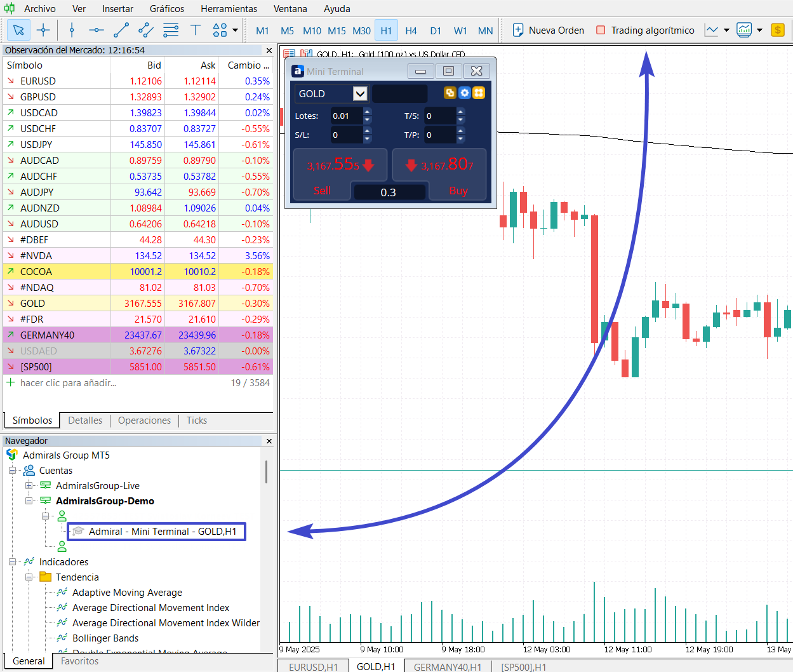The width and height of the screenshot is (793, 672).
Task: Select the horizontal line drawing tool
Action: [97, 30]
